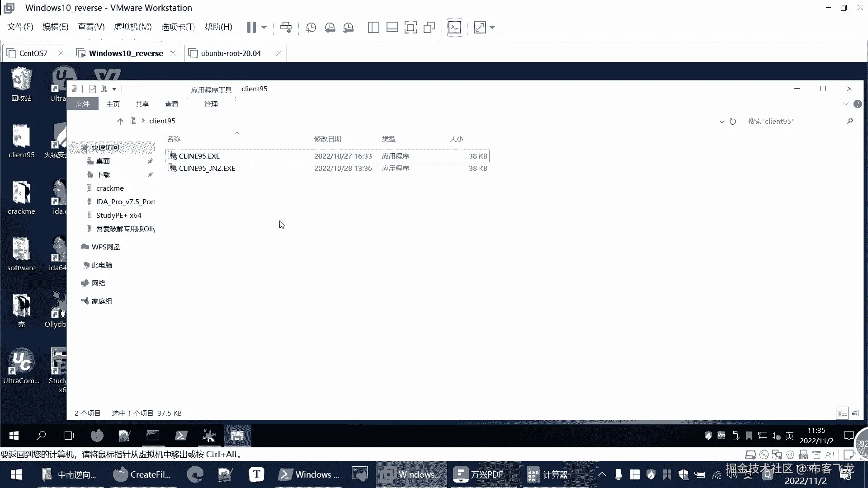
Task: Expand address bar history dropdown
Action: tap(722, 122)
